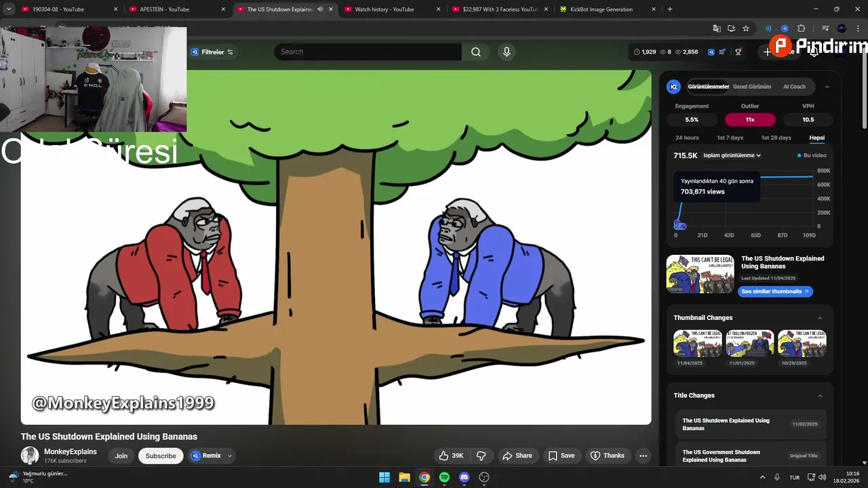Screen dimensions: 868x488
Task: Start voice search with microphone icon
Action: coord(507,52)
